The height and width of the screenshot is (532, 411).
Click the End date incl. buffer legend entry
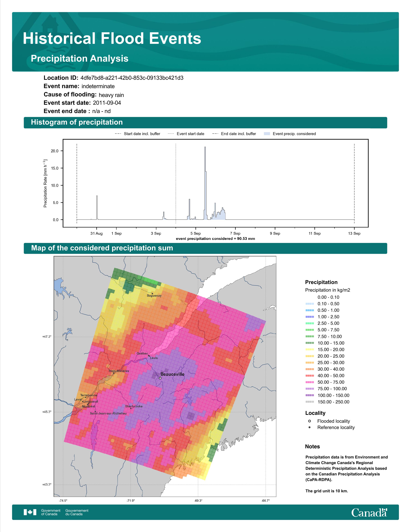tap(234, 134)
